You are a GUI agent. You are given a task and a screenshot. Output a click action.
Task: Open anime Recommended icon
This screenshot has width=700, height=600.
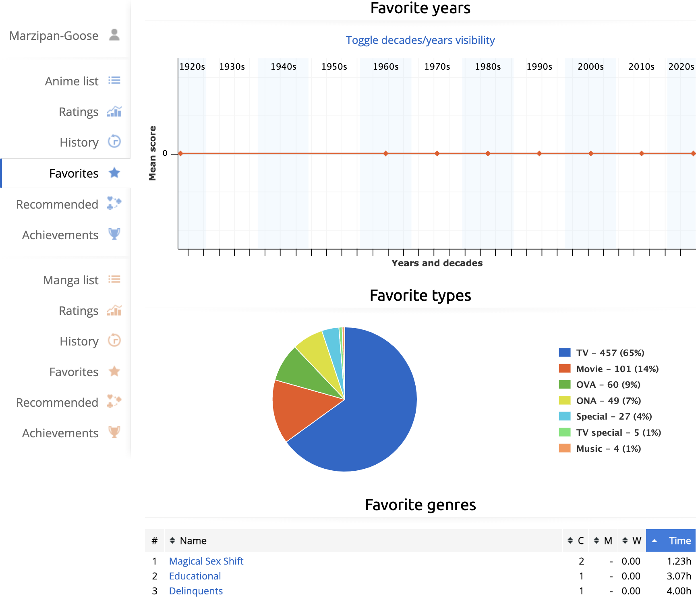click(114, 204)
